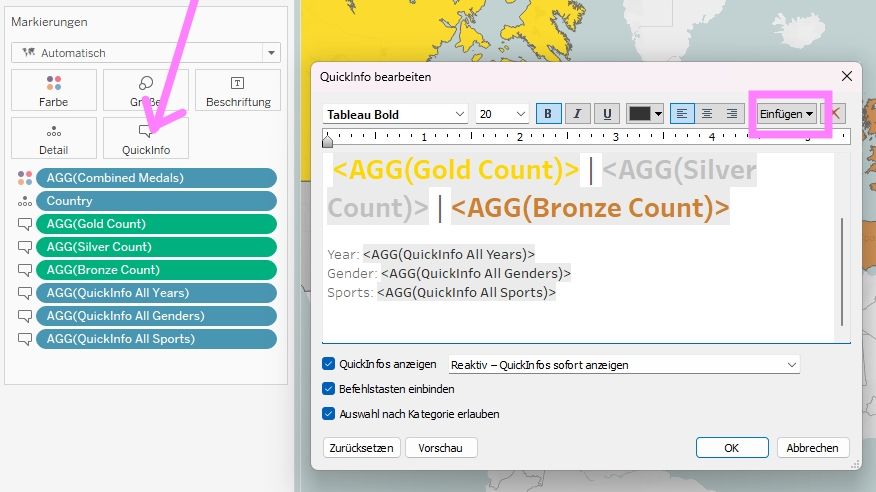Select the AGG(Gold Count) pill
This screenshot has height=492, width=876.
click(x=156, y=224)
